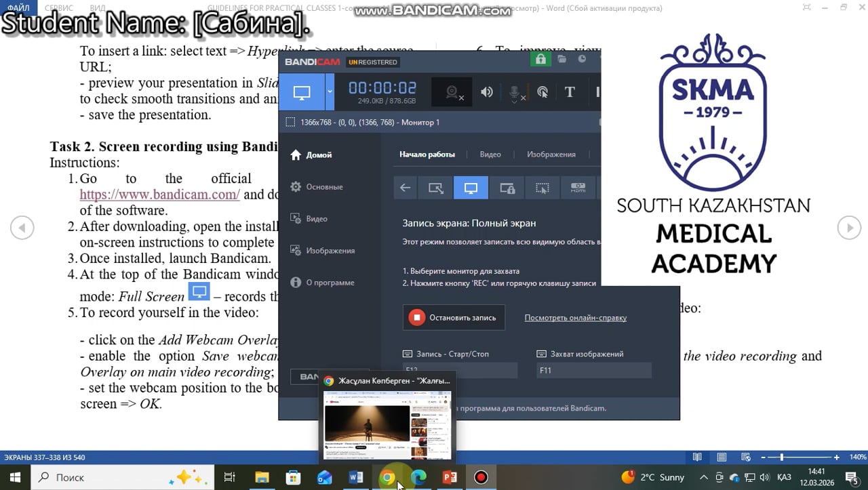Viewport: 868px width, 490px height.
Task: Switch to Bandicam from the taskbar
Action: (x=481, y=477)
